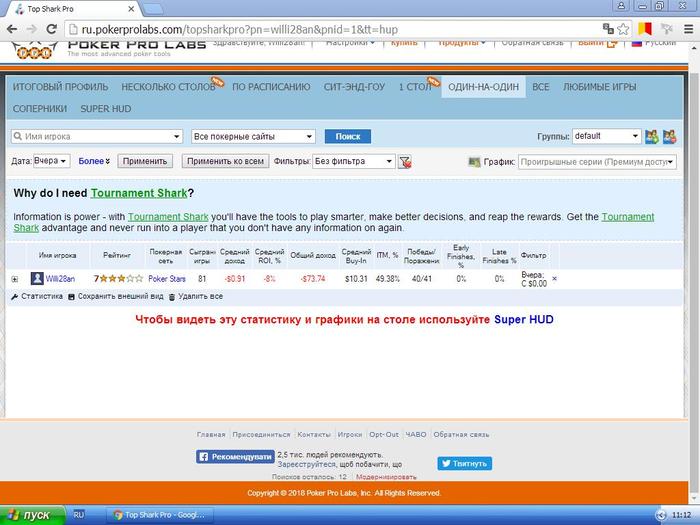Screen dimensions: 700x525
Task: Bookmark page with star icon
Action: (x=623, y=29)
